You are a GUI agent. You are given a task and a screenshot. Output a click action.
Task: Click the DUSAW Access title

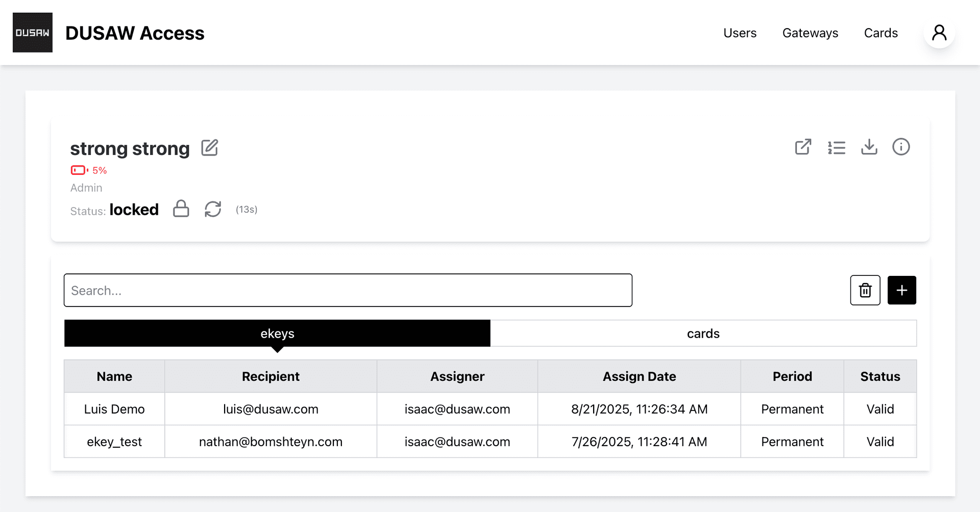[135, 33]
